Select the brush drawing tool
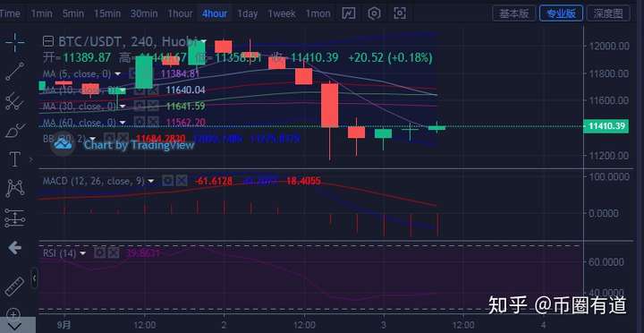This screenshot has width=644, height=333. pos(15,131)
